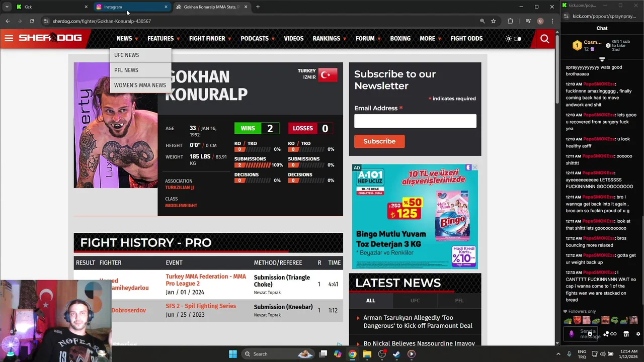Expand the RANKINGS dropdown menu
The image size is (644, 362).
pos(329,38)
